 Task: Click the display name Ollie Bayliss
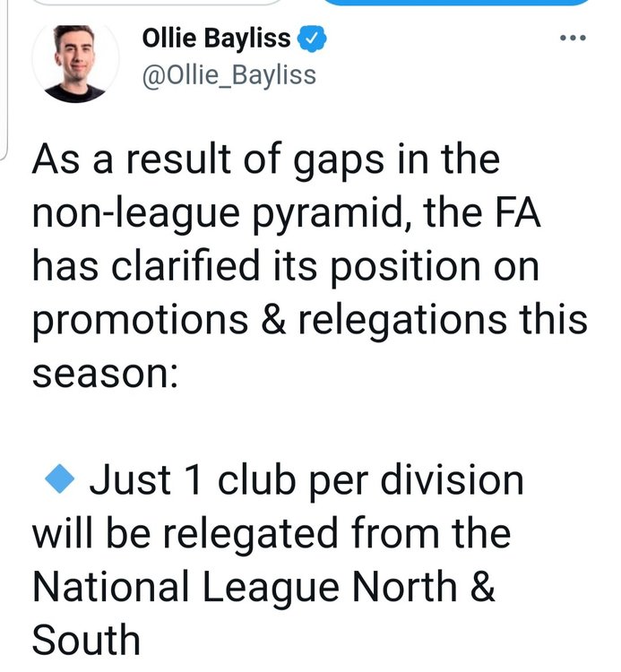pos(216,38)
